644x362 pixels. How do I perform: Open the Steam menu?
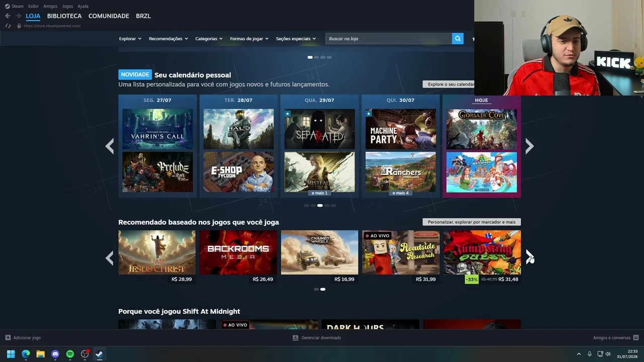[x=18, y=7]
